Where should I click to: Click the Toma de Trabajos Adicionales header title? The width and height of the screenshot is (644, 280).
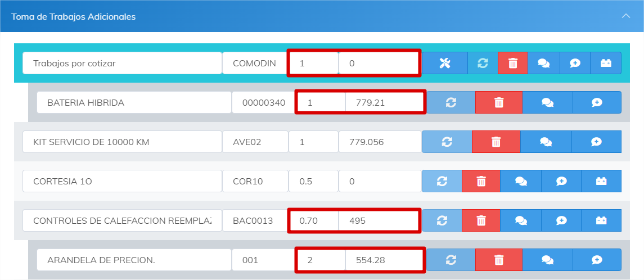click(73, 17)
